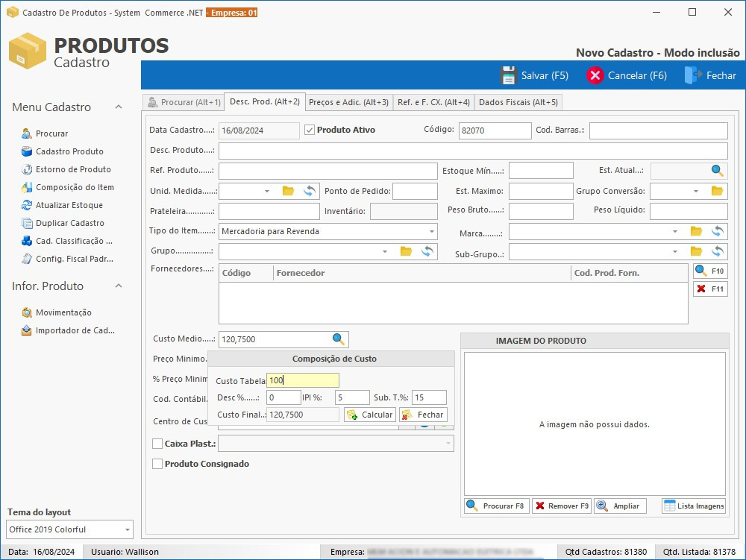The width and height of the screenshot is (746, 560).
Task: Open the Dados Fiscais tab
Action: coord(518,102)
